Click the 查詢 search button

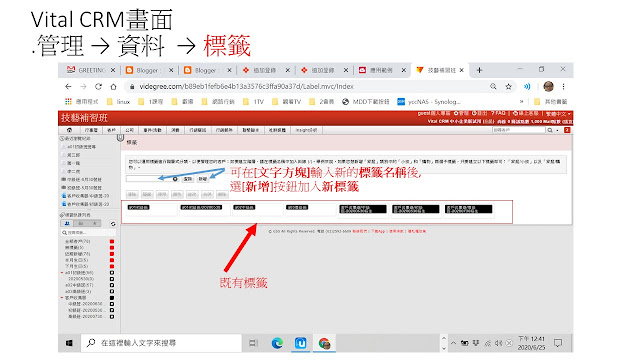[187, 179]
